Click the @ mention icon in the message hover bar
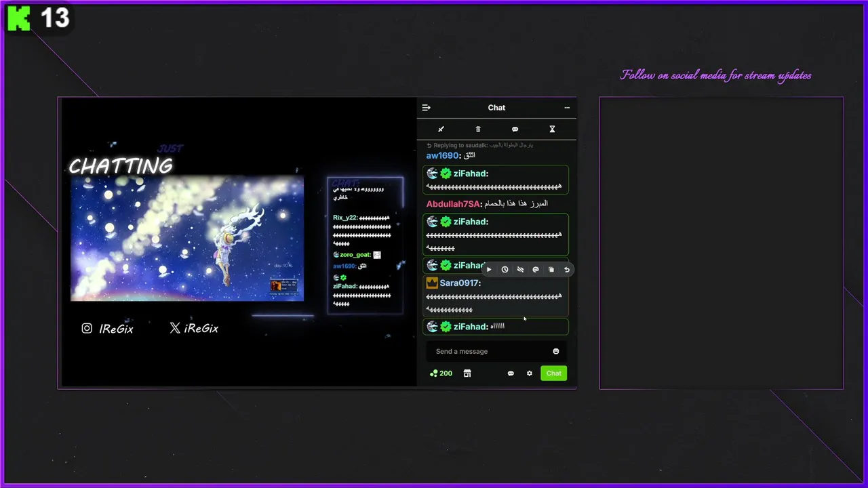The height and width of the screenshot is (488, 868). click(536, 270)
